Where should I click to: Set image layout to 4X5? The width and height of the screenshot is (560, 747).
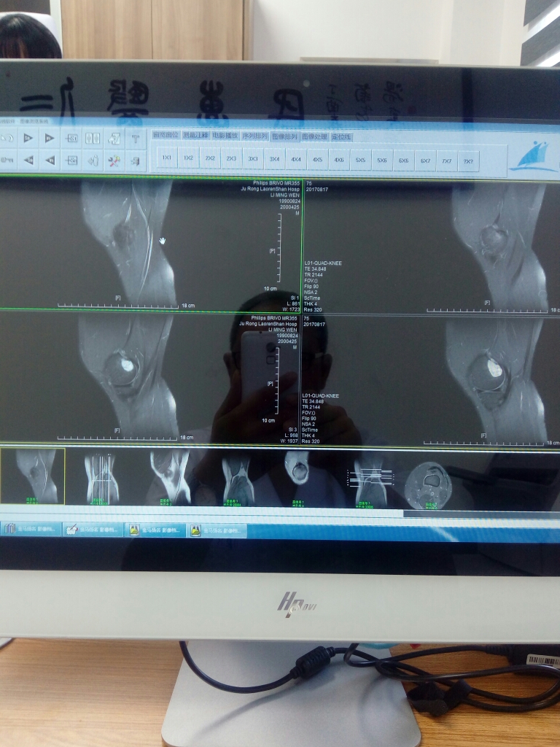coord(318,160)
